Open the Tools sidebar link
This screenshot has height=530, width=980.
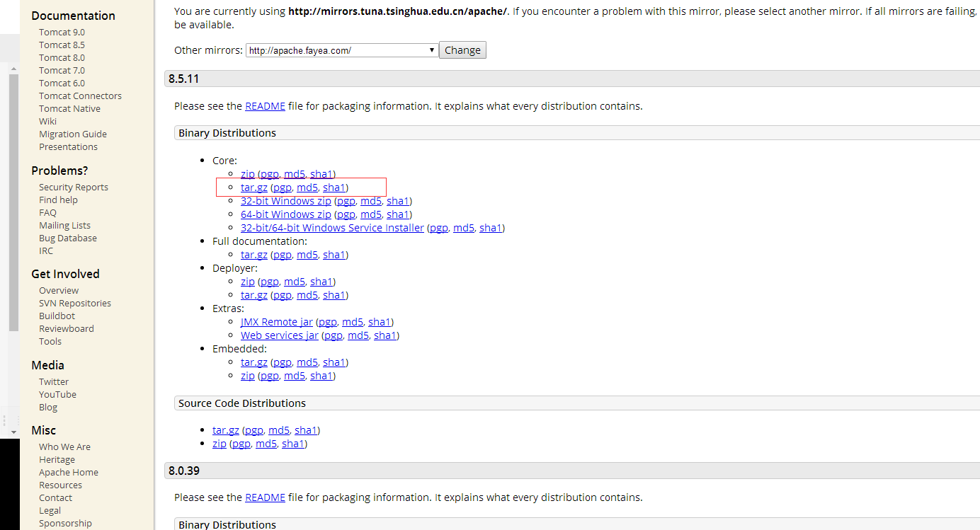50,342
